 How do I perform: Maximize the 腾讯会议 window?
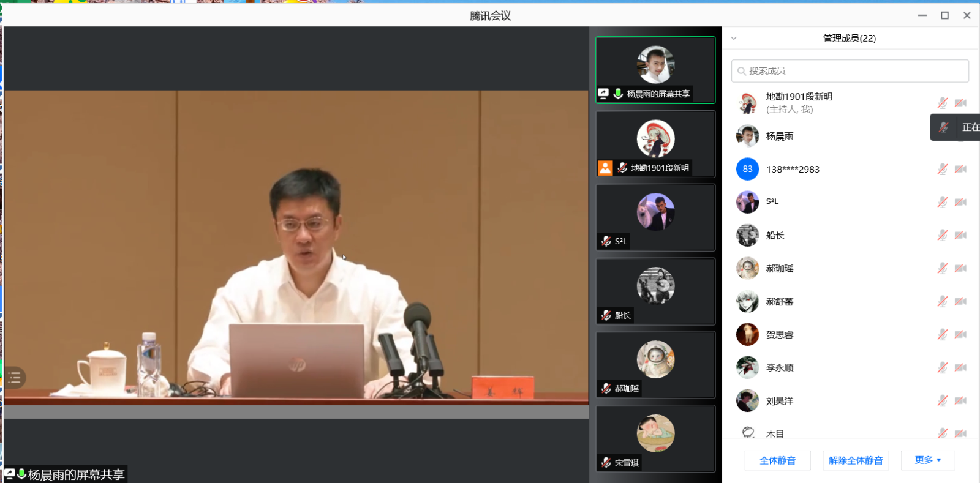(x=944, y=15)
